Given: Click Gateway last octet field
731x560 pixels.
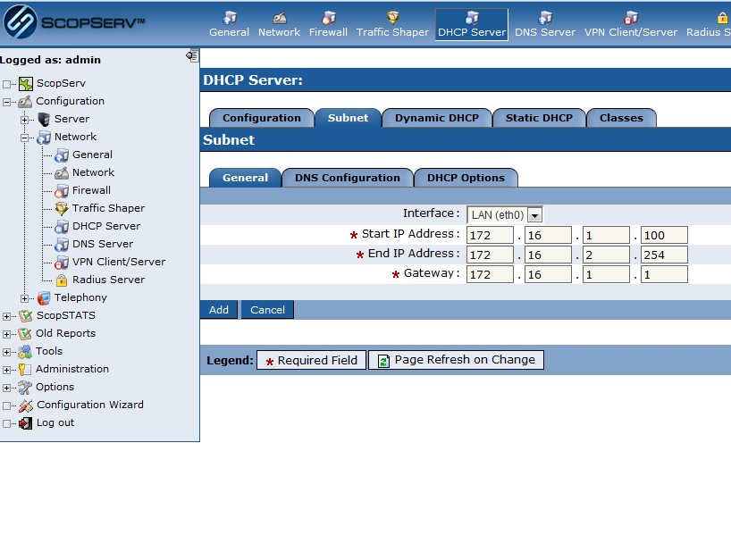Looking at the screenshot, I should (x=664, y=274).
